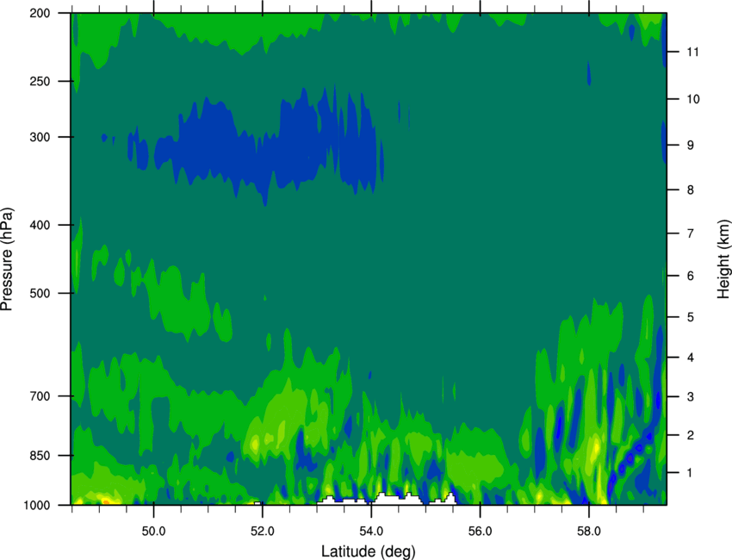Image resolution: width=732 pixels, height=560 pixels.
Task: Select the 250 pressure tick label
Action: point(37,81)
